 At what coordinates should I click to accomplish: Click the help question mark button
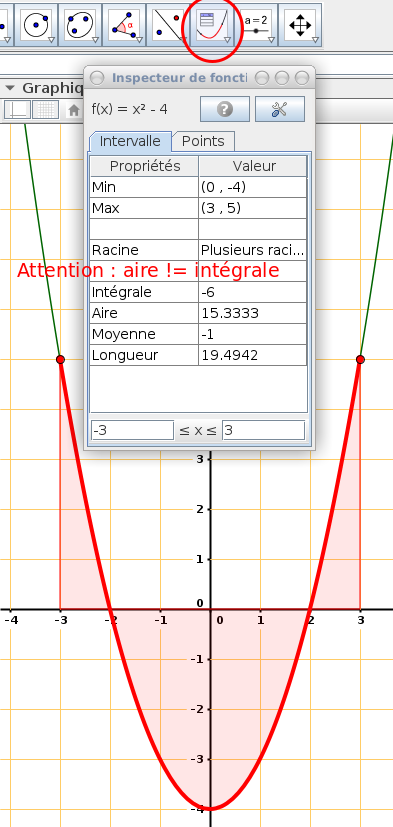[x=225, y=109]
